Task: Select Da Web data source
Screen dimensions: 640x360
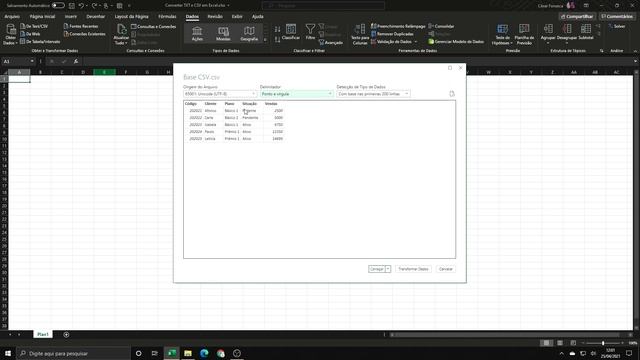Action: pyautogui.click(x=30, y=34)
